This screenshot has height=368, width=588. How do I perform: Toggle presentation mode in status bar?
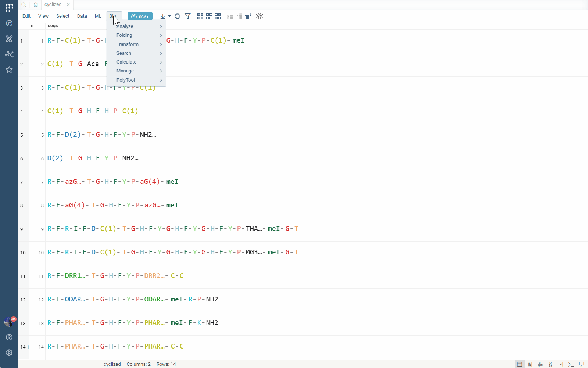click(x=581, y=364)
